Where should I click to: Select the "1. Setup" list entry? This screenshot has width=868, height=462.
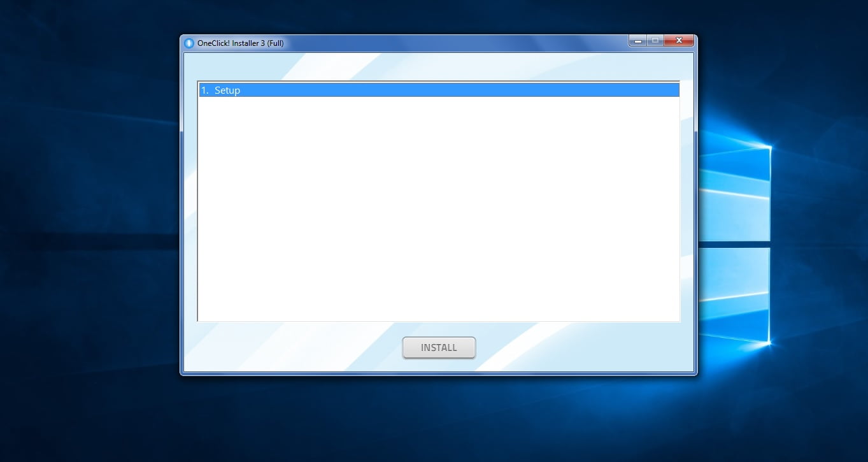click(x=438, y=90)
